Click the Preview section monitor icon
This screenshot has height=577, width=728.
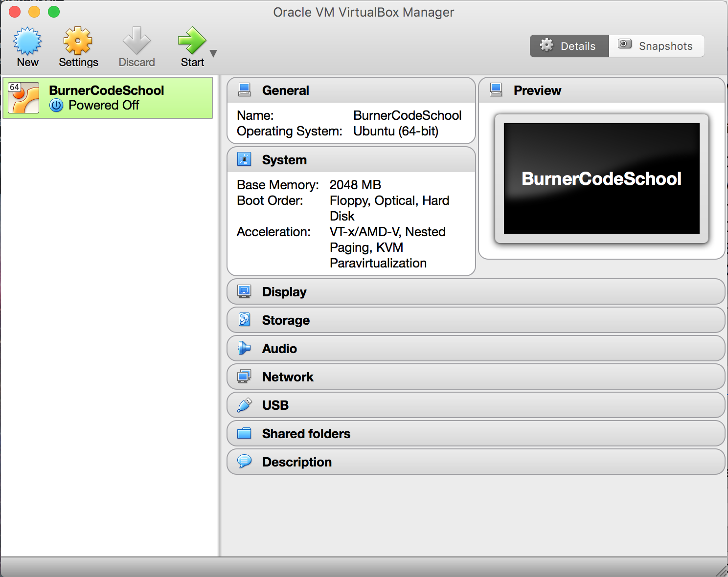point(496,90)
